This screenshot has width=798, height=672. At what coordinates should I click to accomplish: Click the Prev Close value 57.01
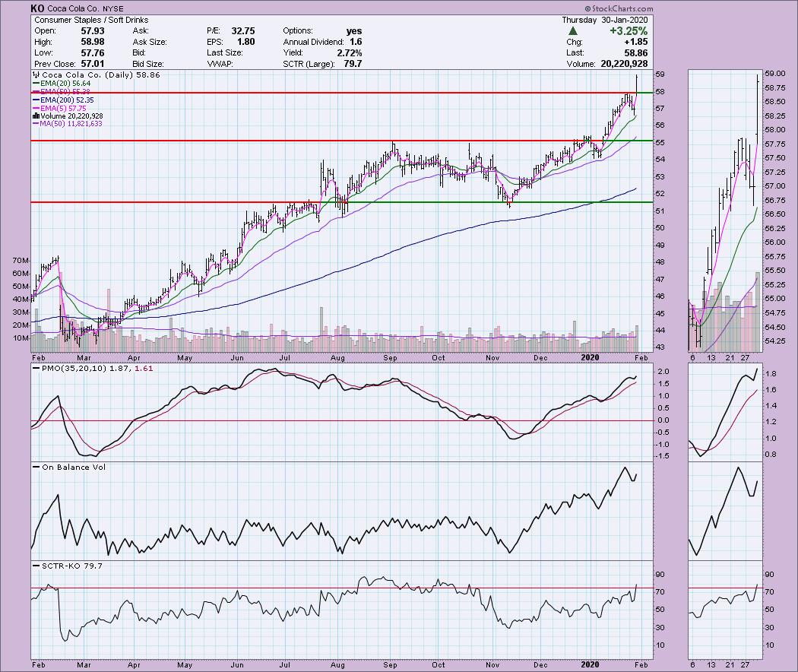(93, 64)
